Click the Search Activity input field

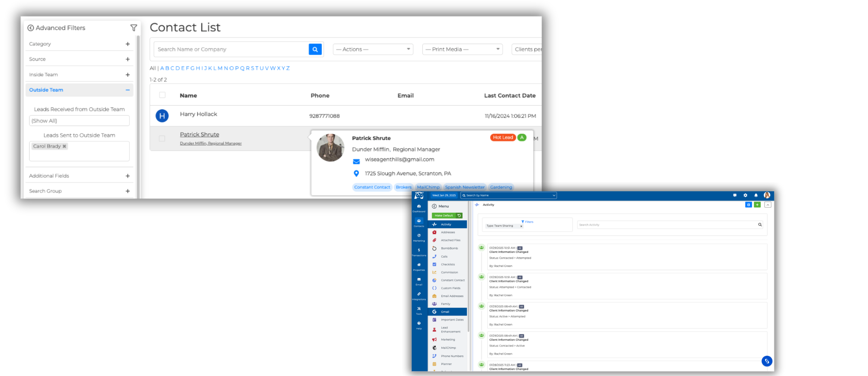pos(667,225)
